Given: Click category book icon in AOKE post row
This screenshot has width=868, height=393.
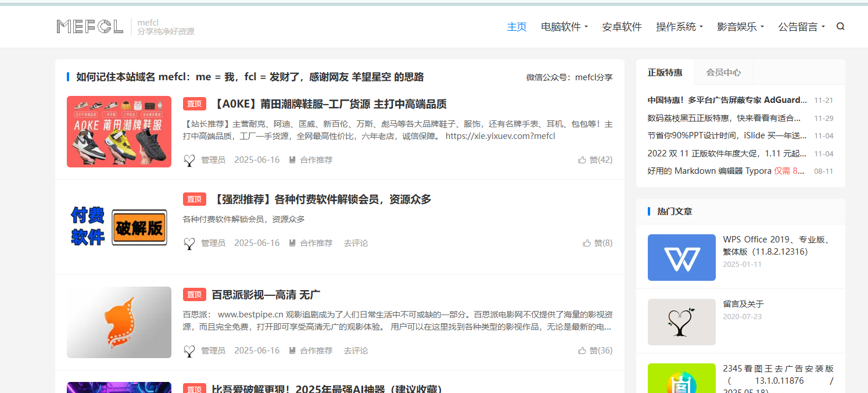Looking at the screenshot, I should [x=292, y=160].
